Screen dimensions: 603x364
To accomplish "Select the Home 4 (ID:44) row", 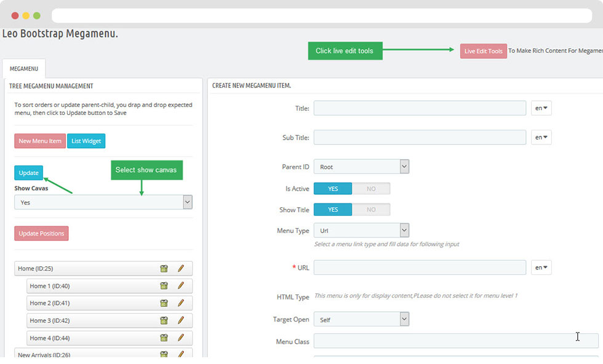I will [x=110, y=338].
